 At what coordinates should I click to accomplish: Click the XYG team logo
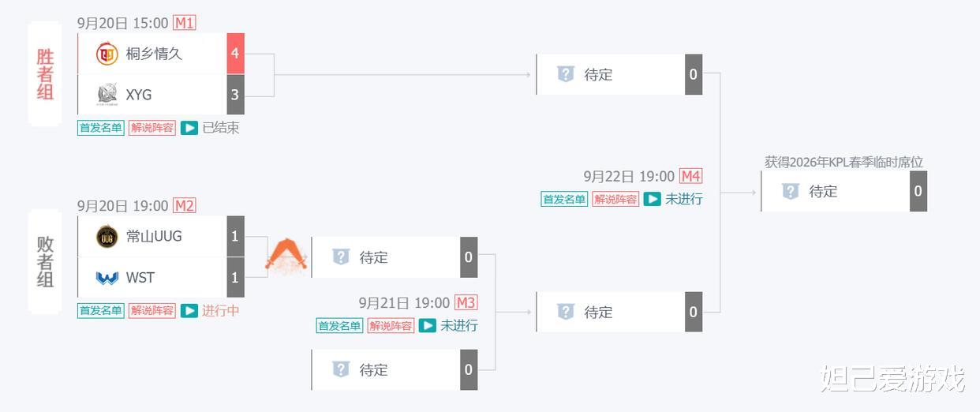click(107, 95)
